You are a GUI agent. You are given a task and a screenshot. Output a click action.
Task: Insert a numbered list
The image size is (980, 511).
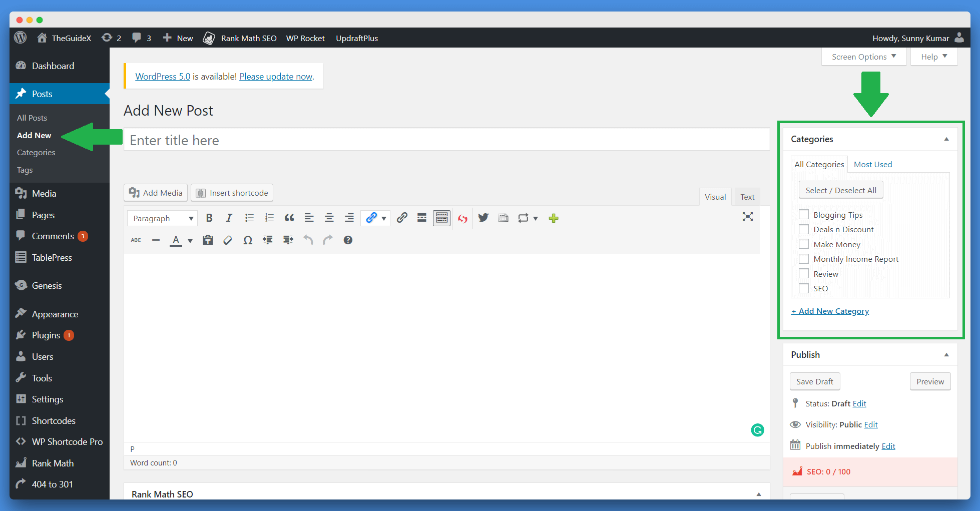coord(269,218)
